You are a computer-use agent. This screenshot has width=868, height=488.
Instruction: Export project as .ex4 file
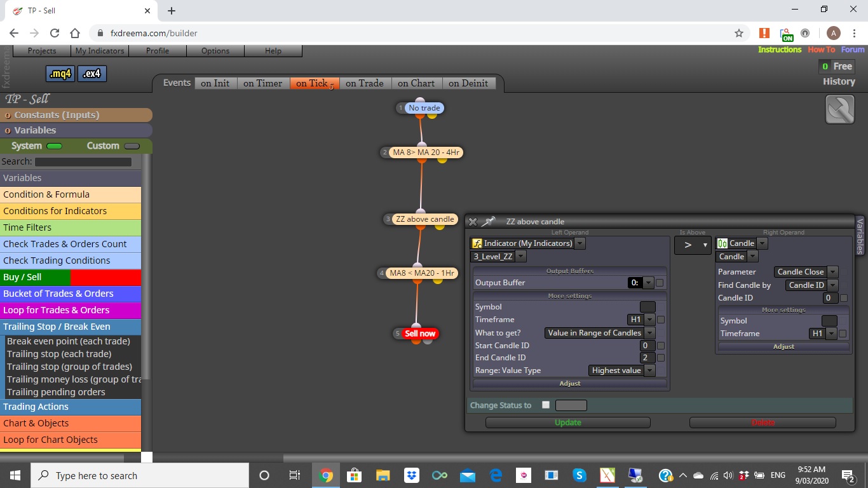click(x=92, y=74)
